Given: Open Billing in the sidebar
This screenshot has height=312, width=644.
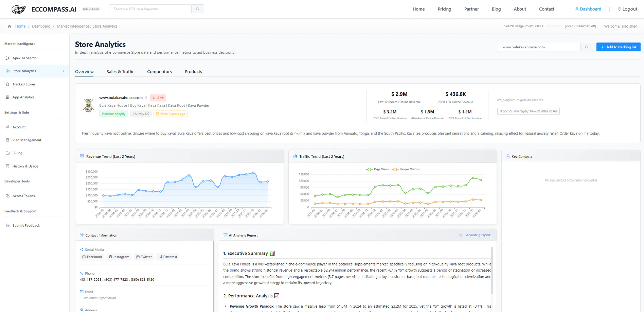Looking at the screenshot, I should 17,153.
